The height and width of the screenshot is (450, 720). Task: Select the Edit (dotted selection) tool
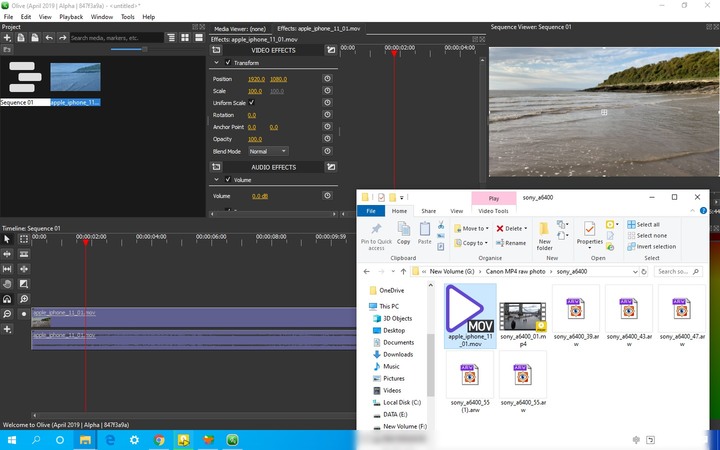[23, 239]
